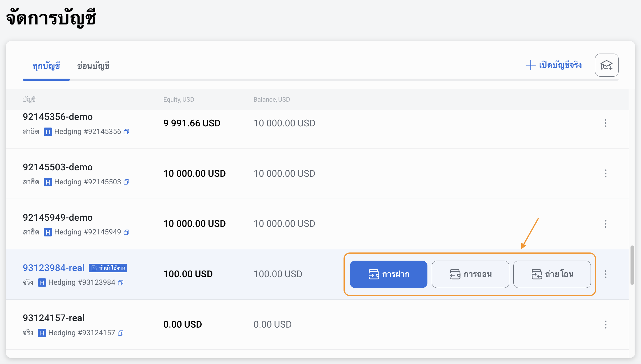Switch to ซ่อนบัญชี tab

point(93,66)
